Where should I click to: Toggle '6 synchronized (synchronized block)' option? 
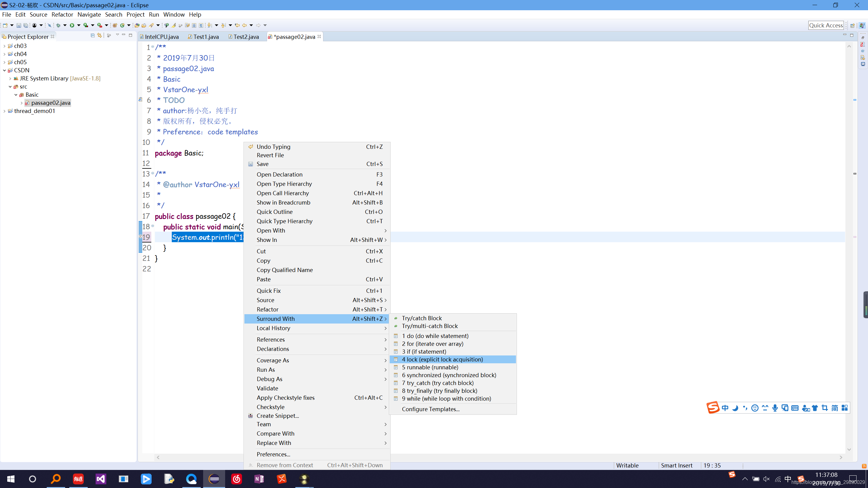(x=449, y=375)
